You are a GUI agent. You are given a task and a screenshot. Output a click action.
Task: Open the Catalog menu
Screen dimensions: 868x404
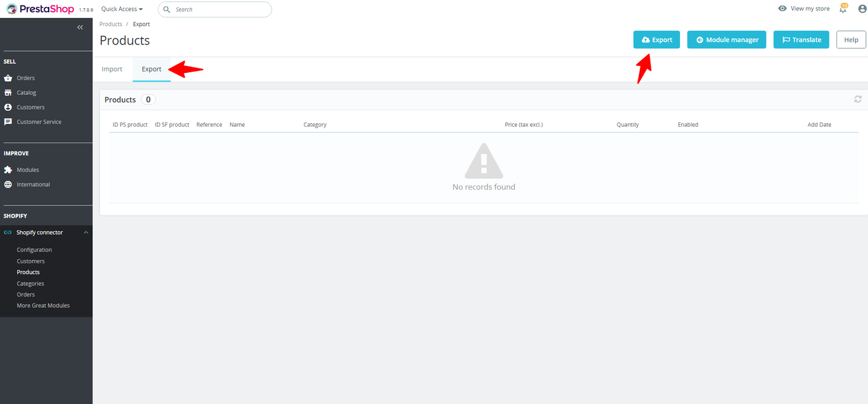(27, 93)
